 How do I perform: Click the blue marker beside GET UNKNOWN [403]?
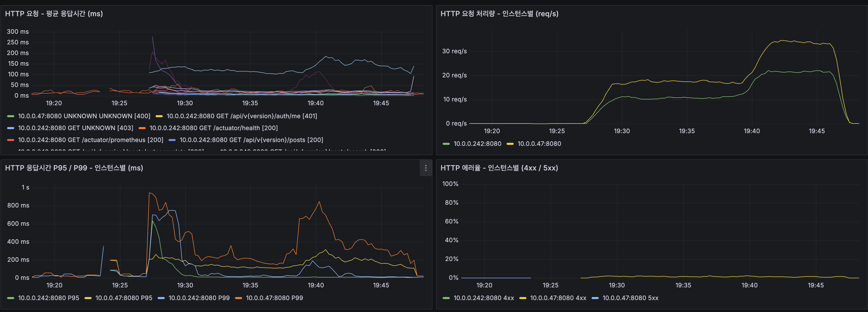[x=11, y=128]
